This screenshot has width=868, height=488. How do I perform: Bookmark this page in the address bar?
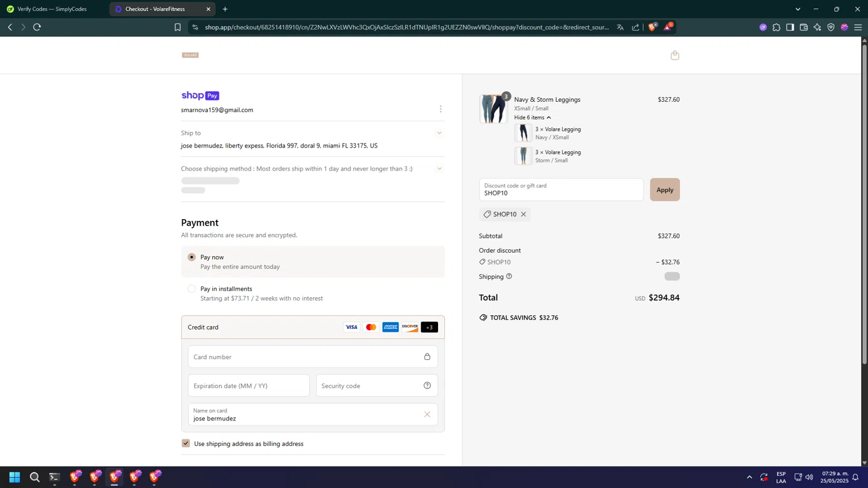point(178,27)
